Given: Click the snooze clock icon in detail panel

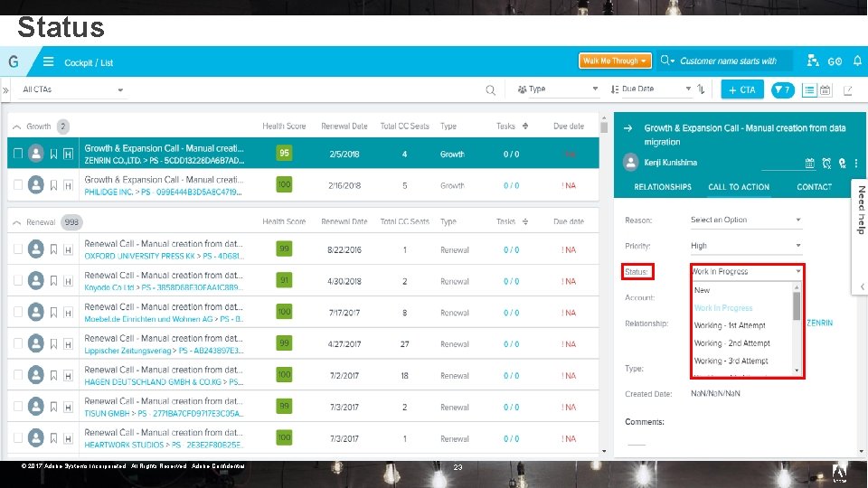Looking at the screenshot, I should (826, 163).
